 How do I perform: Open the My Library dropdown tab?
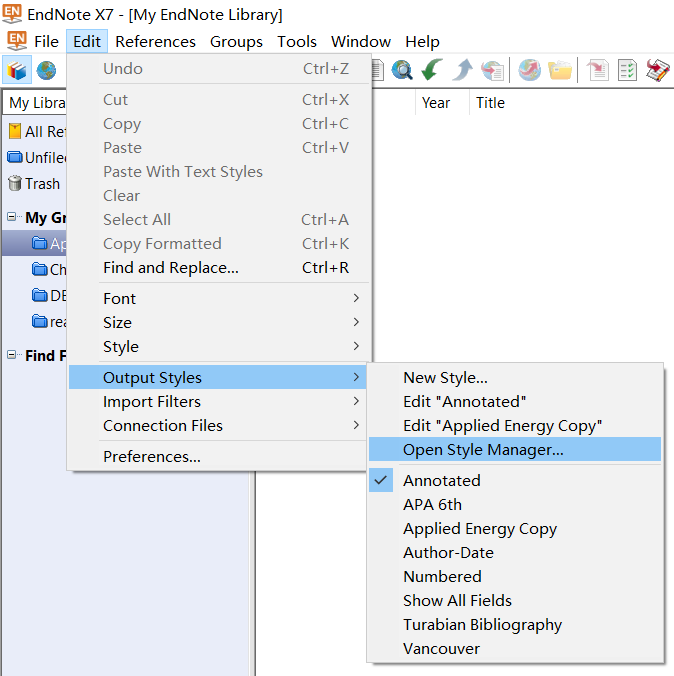pos(35,103)
